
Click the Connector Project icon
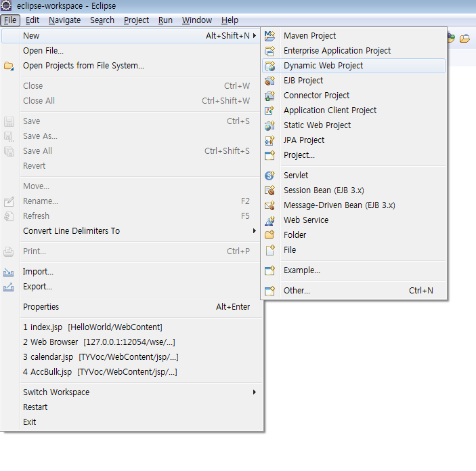click(269, 96)
